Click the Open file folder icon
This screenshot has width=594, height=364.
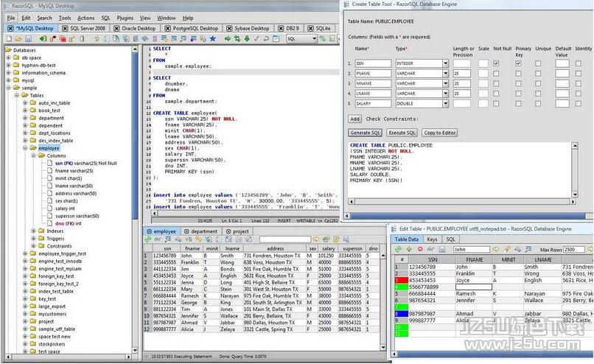coord(18,38)
